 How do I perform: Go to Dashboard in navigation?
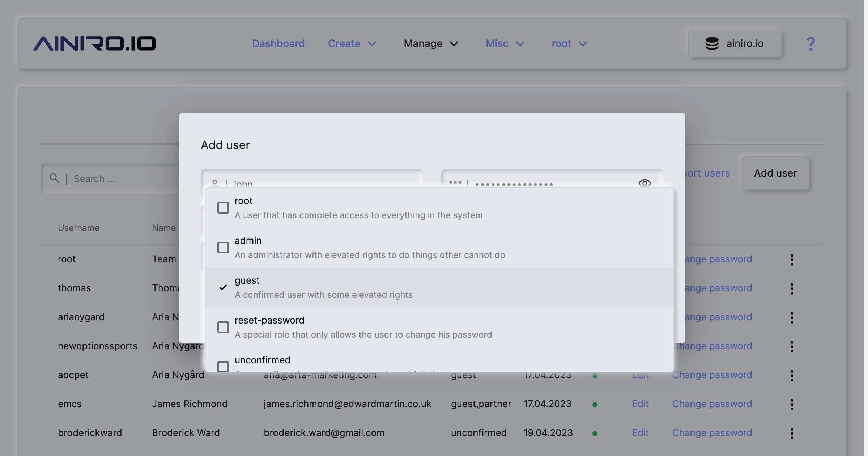pos(278,43)
